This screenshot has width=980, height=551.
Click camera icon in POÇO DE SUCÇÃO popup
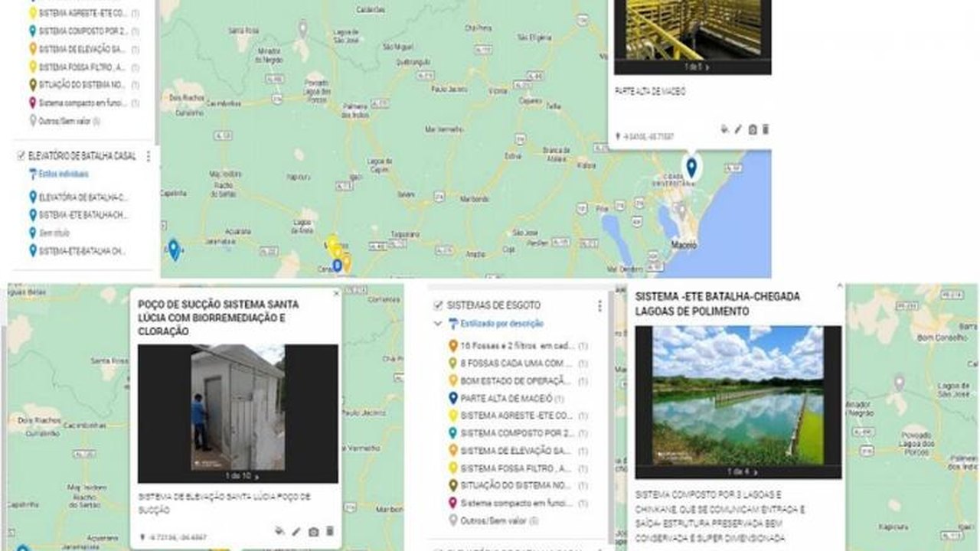(x=313, y=531)
